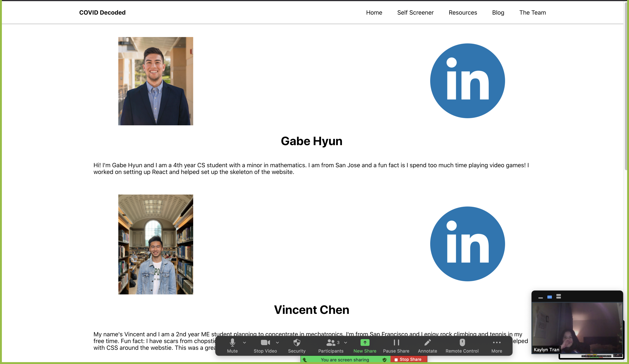Click Vincent Chen's profile photo

(156, 244)
